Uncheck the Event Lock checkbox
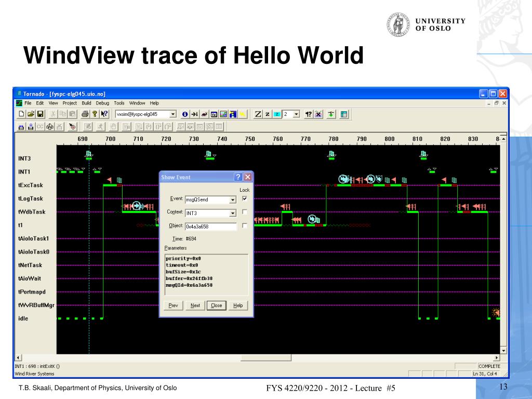532x399 pixels. (245, 199)
